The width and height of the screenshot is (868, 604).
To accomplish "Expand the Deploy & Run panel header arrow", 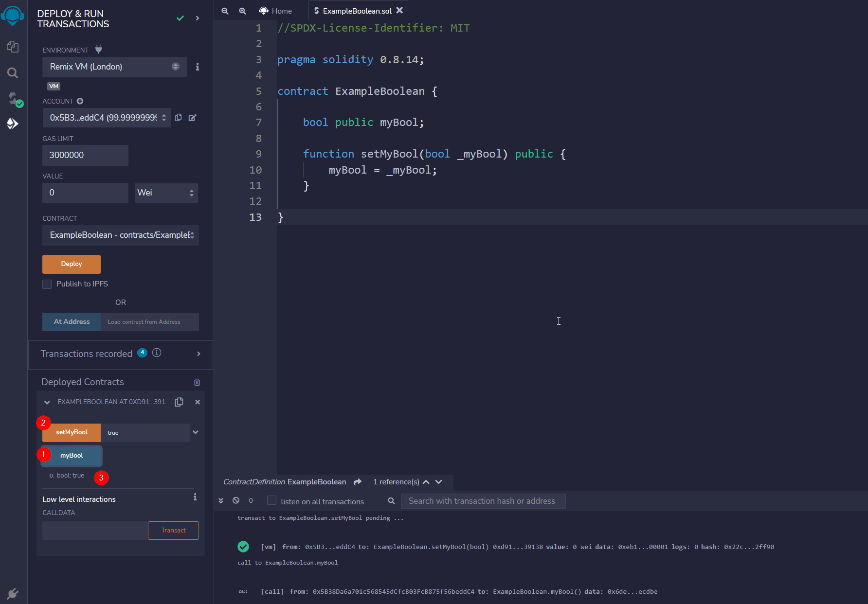I will click(x=197, y=18).
